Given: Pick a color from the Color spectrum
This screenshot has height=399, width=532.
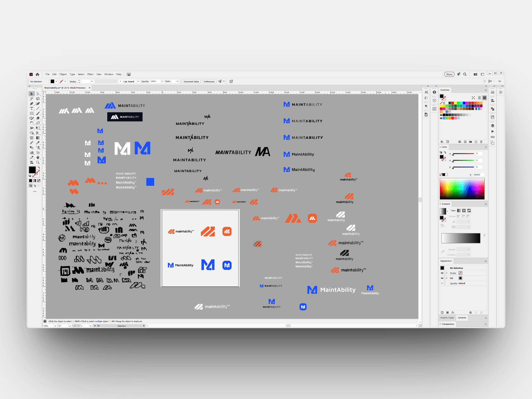Looking at the screenshot, I should pyautogui.click(x=462, y=189).
